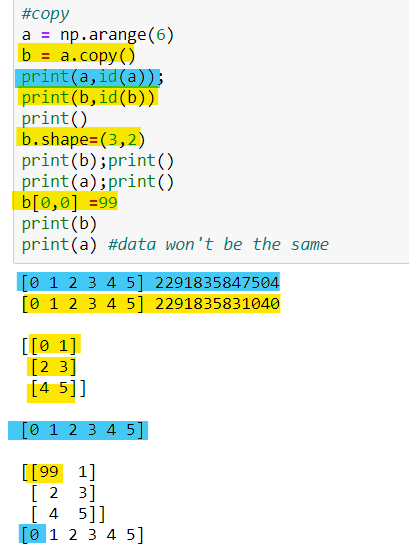This screenshot has width=409, height=549.
Task: Click the 'print(a);print()' code line
Action: (97, 182)
